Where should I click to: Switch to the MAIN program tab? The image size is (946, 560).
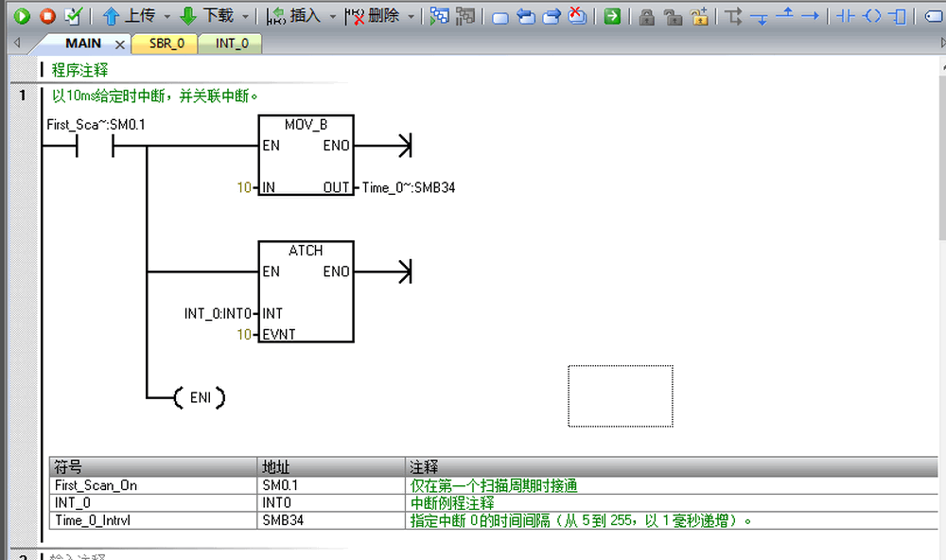(83, 44)
